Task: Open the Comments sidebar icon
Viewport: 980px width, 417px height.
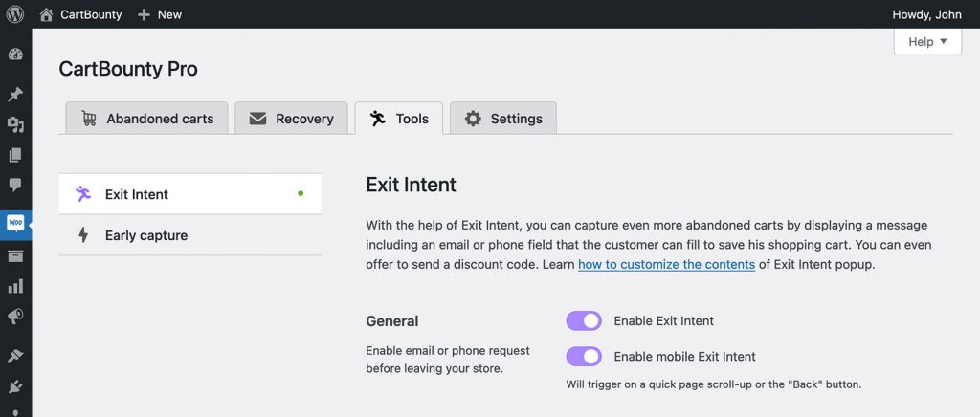Action: pos(15,185)
